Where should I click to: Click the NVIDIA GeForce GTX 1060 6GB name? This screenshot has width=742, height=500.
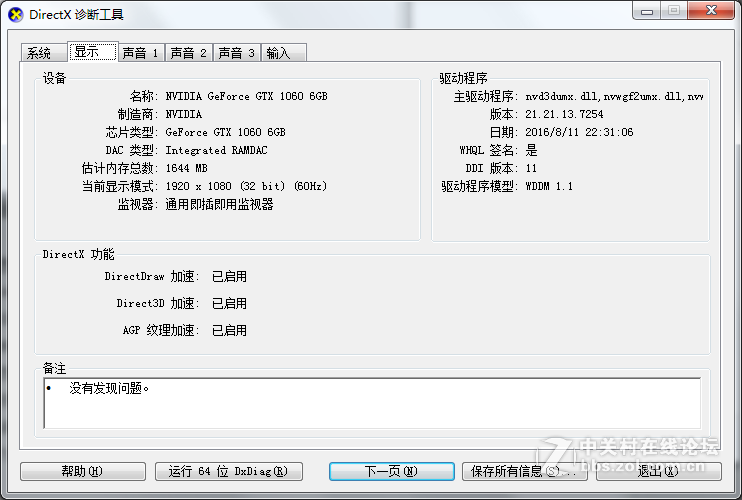(247, 96)
